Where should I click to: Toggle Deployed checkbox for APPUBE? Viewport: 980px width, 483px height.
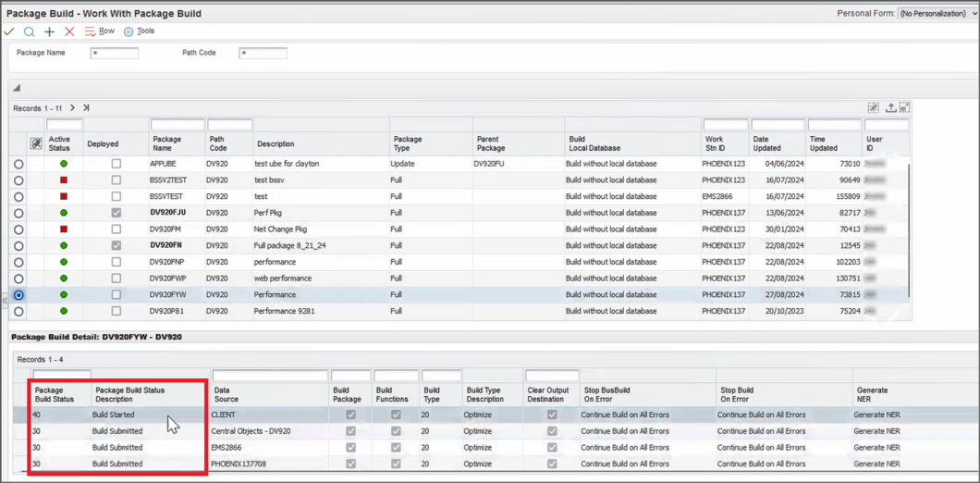116,164
